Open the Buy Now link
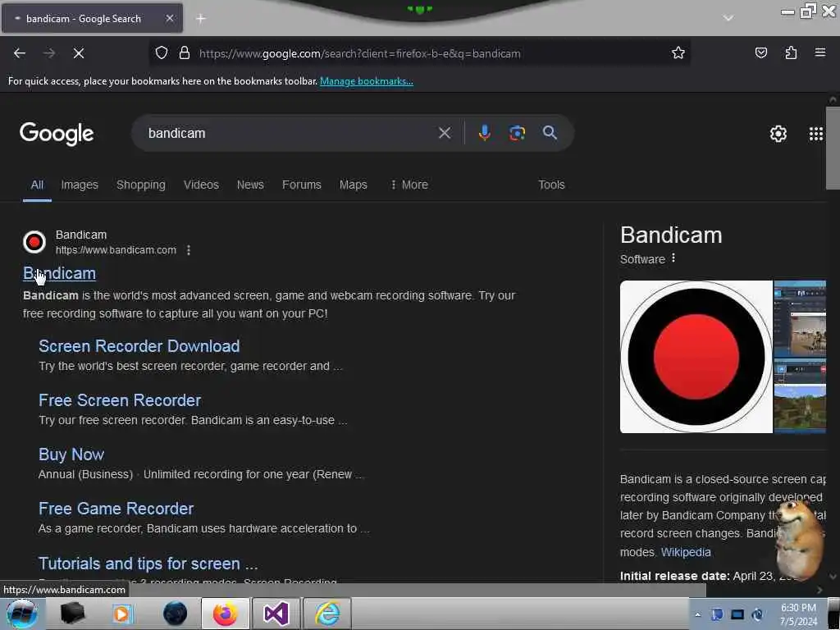Image resolution: width=840 pixels, height=630 pixels. click(x=71, y=454)
